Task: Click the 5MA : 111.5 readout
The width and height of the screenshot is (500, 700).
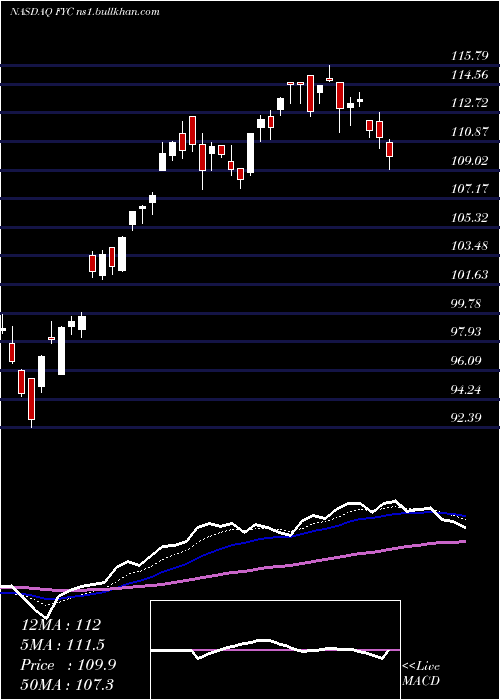Action: pos(63,645)
